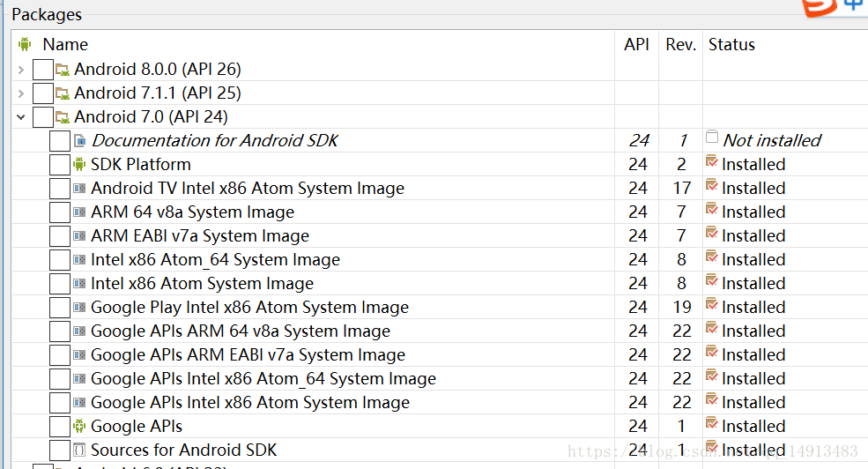Click the Installed status icon for SDK Platform
868x469 pixels.
tap(712, 161)
